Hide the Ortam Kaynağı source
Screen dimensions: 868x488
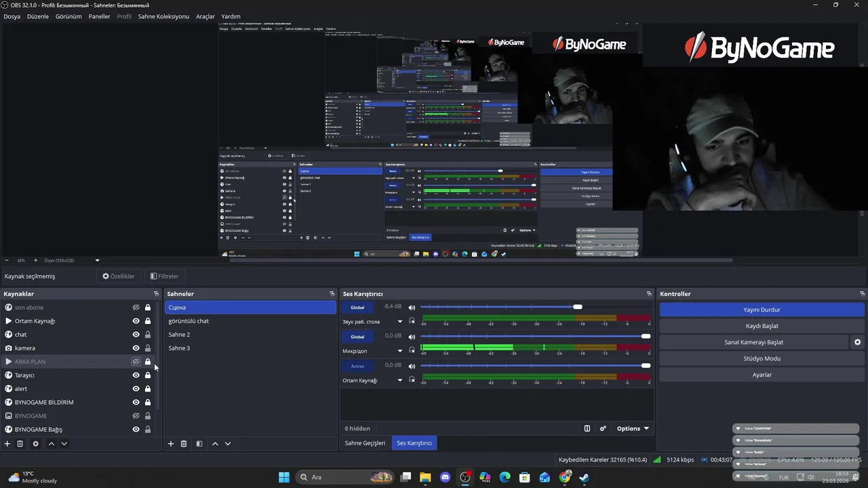click(136, 321)
